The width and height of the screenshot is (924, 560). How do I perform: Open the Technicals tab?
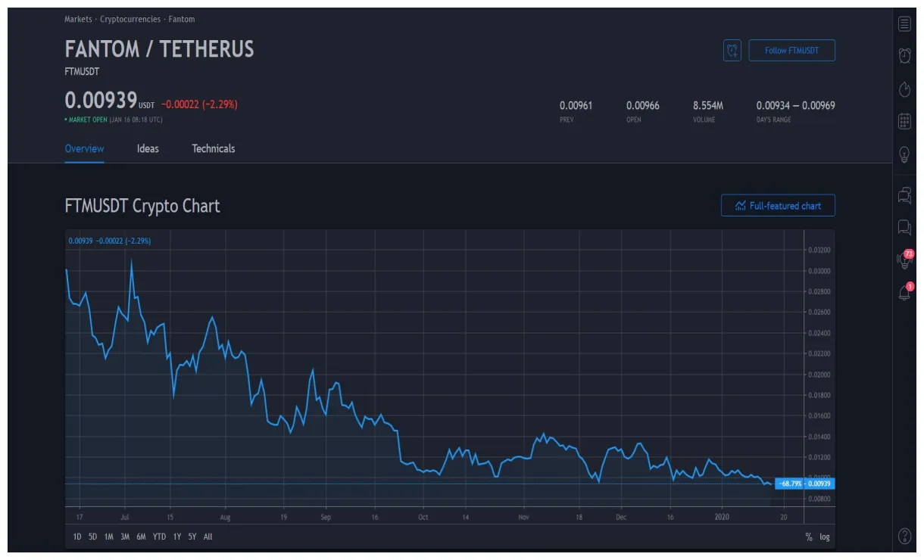212,149
